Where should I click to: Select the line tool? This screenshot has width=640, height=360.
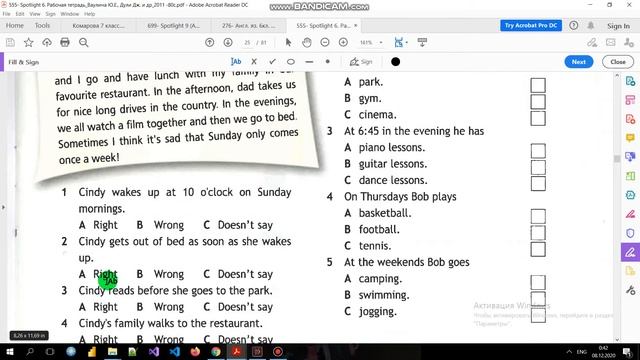pyautogui.click(x=309, y=62)
